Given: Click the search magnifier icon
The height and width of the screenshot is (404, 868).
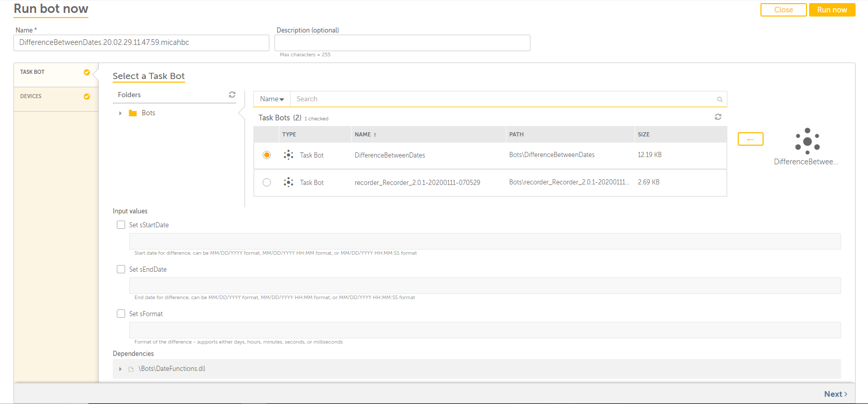Looking at the screenshot, I should tap(719, 99).
